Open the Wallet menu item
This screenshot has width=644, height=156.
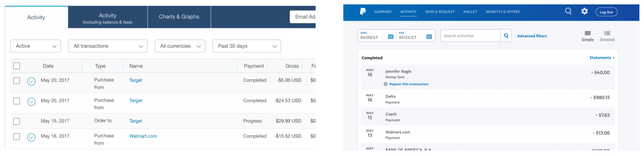point(470,12)
